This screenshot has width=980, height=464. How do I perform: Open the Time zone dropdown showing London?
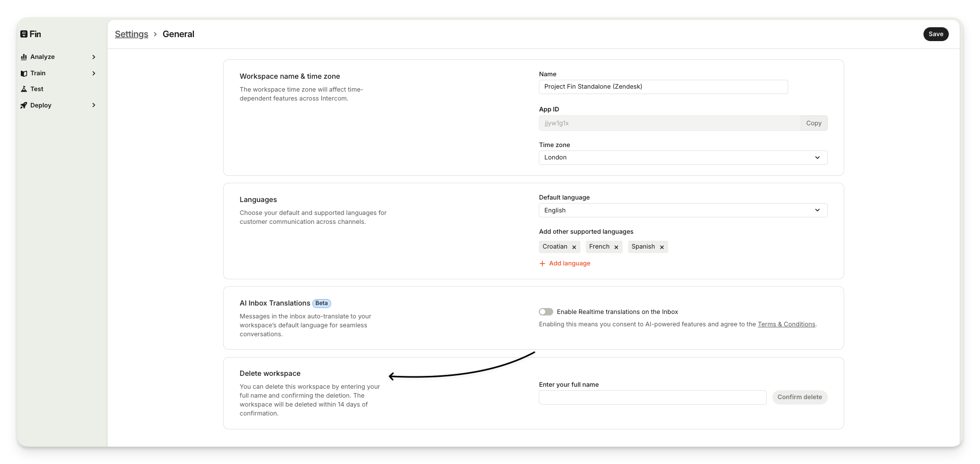[x=683, y=157]
